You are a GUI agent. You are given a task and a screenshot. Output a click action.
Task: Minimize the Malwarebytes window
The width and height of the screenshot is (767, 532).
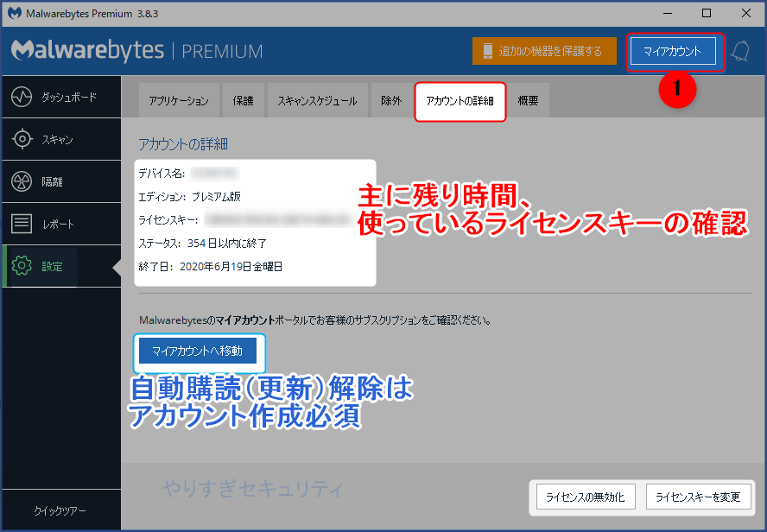pos(667,13)
